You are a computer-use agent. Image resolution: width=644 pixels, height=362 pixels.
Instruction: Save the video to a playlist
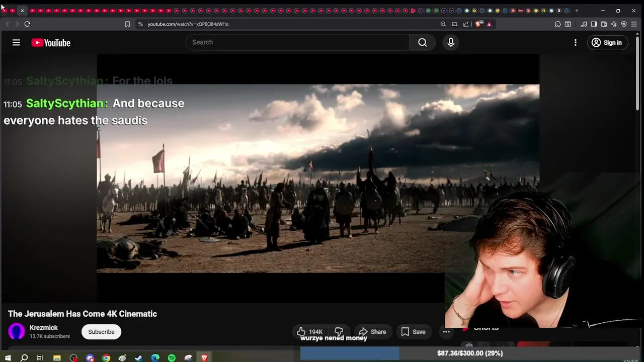(413, 332)
